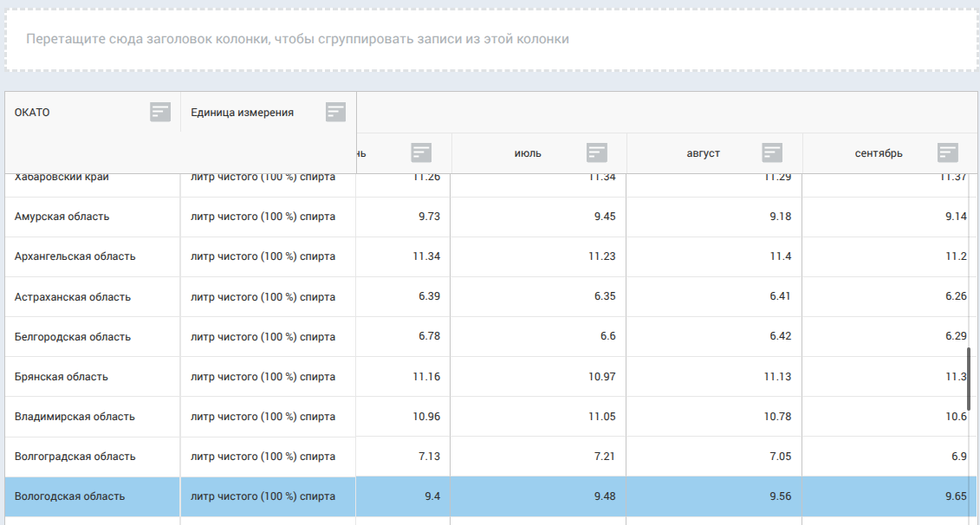This screenshot has width=980, height=525.
Task: Click the filter icon in сентябрь header
Action: 947,153
